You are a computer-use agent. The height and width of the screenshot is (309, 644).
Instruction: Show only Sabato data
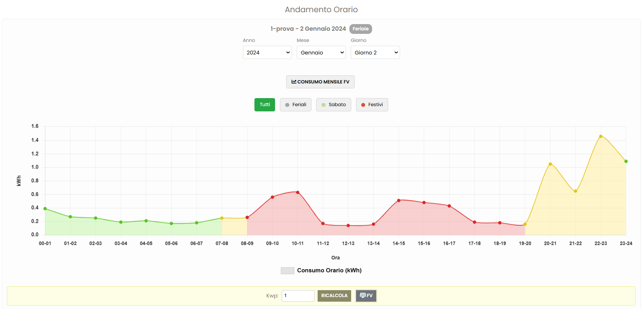coord(334,105)
